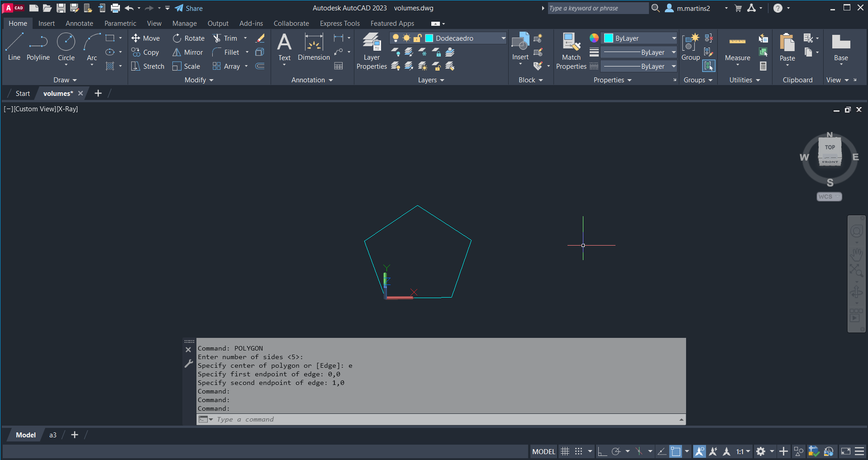Click the Share button
The height and width of the screenshot is (460, 868).
tap(189, 8)
